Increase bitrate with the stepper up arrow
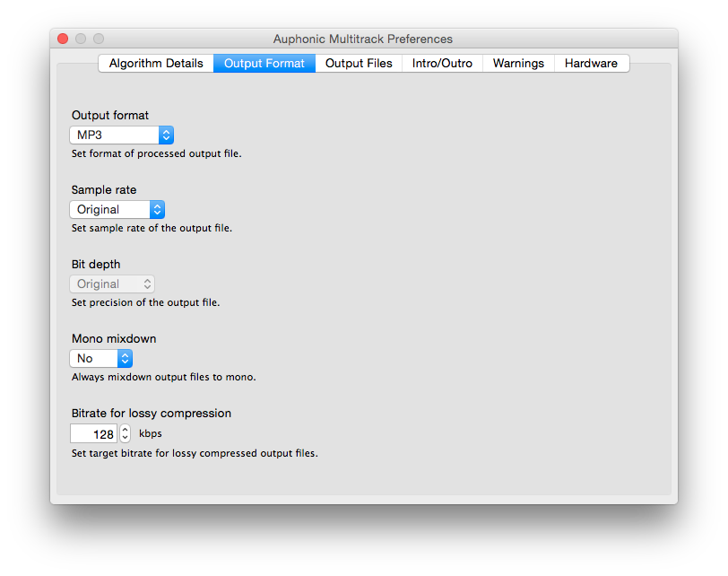This screenshot has width=728, height=576. [125, 430]
